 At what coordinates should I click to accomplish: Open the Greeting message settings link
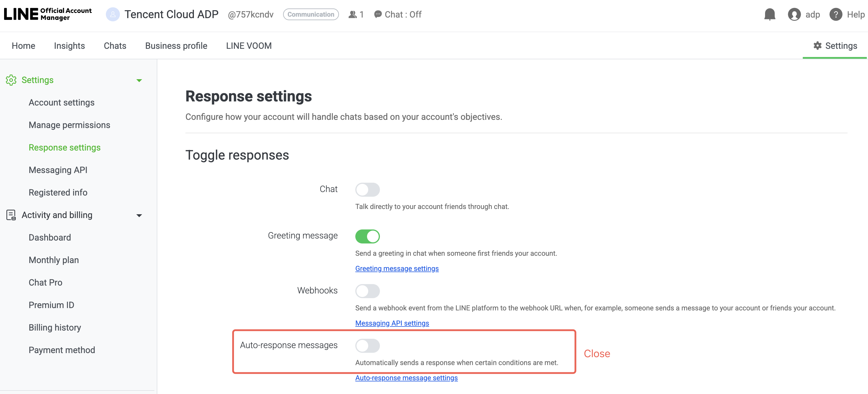pyautogui.click(x=397, y=268)
